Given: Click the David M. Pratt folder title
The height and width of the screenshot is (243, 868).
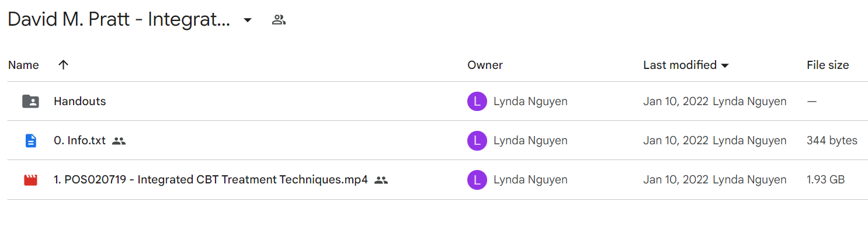Looking at the screenshot, I should [x=119, y=20].
